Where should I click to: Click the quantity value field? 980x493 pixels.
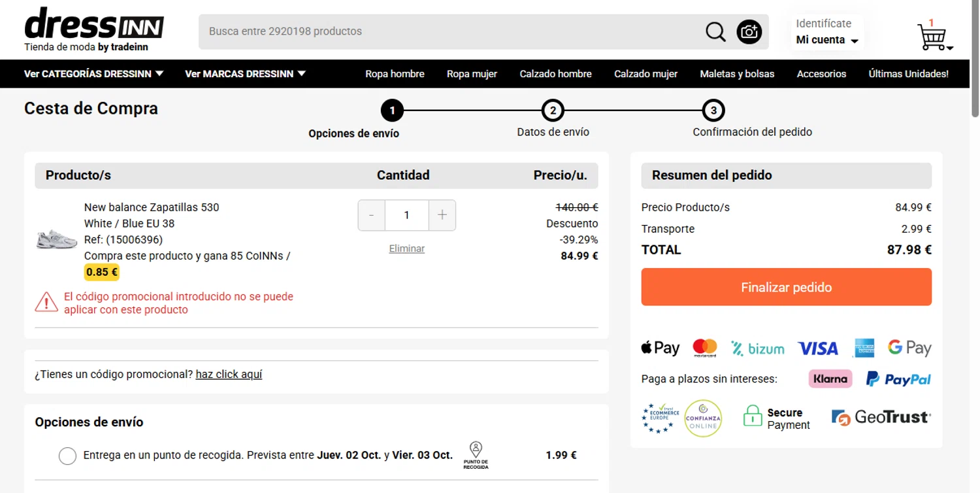(x=406, y=215)
